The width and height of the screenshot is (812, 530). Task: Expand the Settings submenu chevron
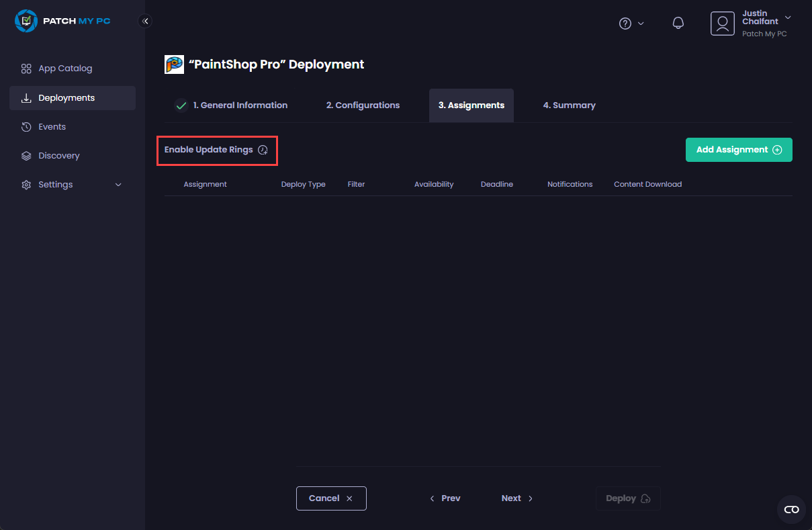[x=118, y=184]
